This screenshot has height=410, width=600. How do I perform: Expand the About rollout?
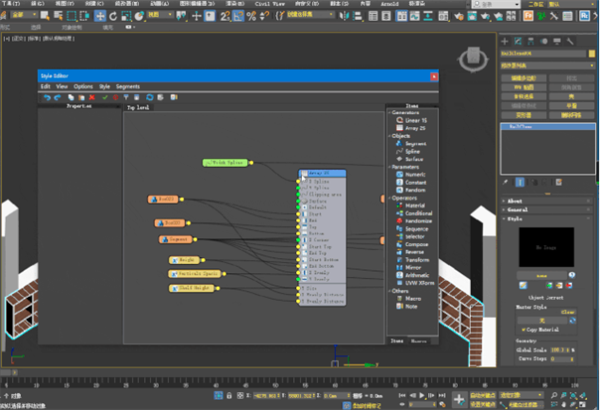click(512, 200)
